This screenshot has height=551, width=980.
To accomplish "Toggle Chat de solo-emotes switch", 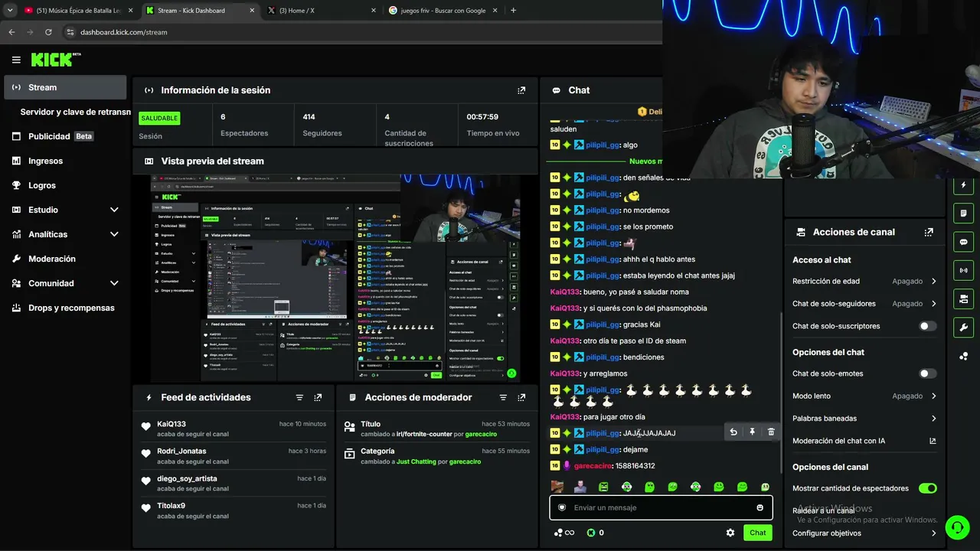I will (927, 373).
